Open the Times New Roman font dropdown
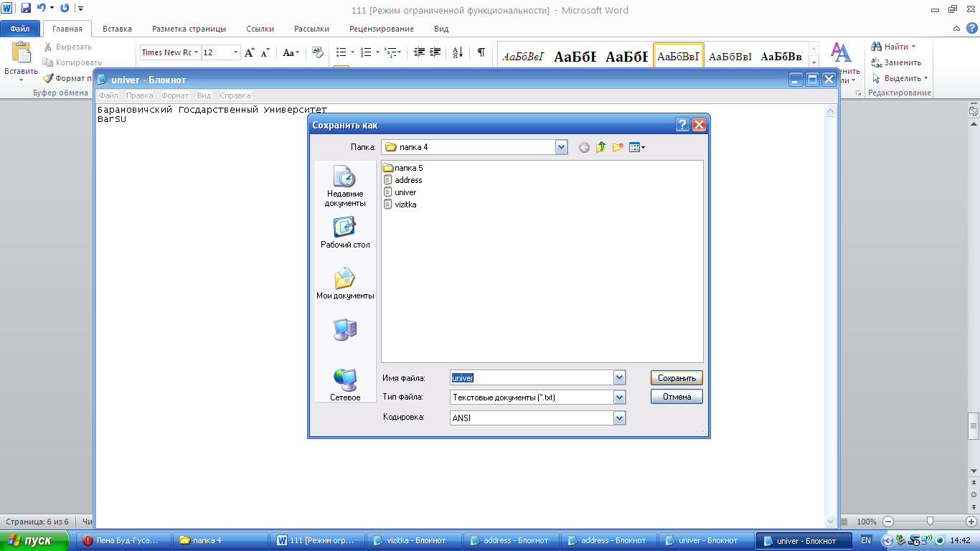The width and height of the screenshot is (980, 551). pos(197,52)
